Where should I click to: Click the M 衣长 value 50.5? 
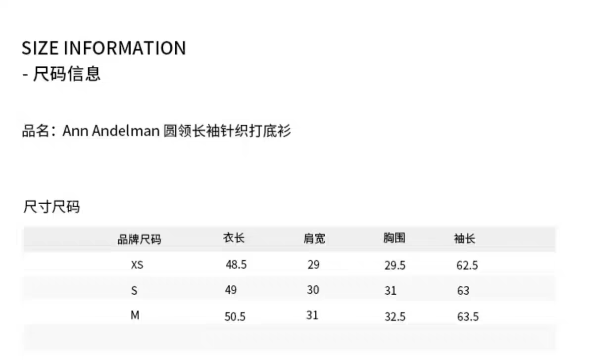[x=235, y=317]
